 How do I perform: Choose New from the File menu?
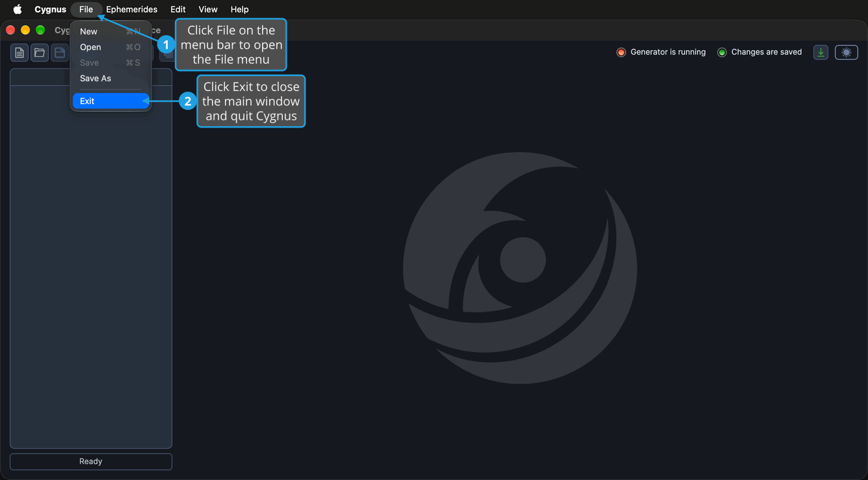(x=111, y=31)
